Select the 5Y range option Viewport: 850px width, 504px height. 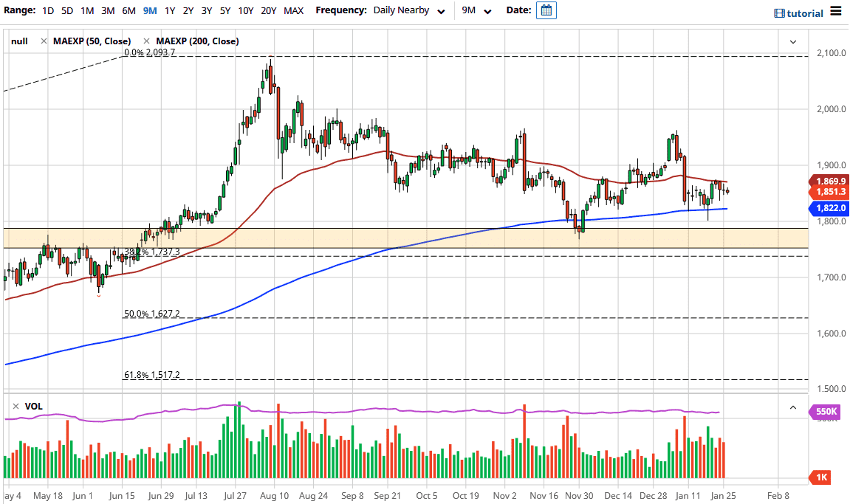[225, 10]
